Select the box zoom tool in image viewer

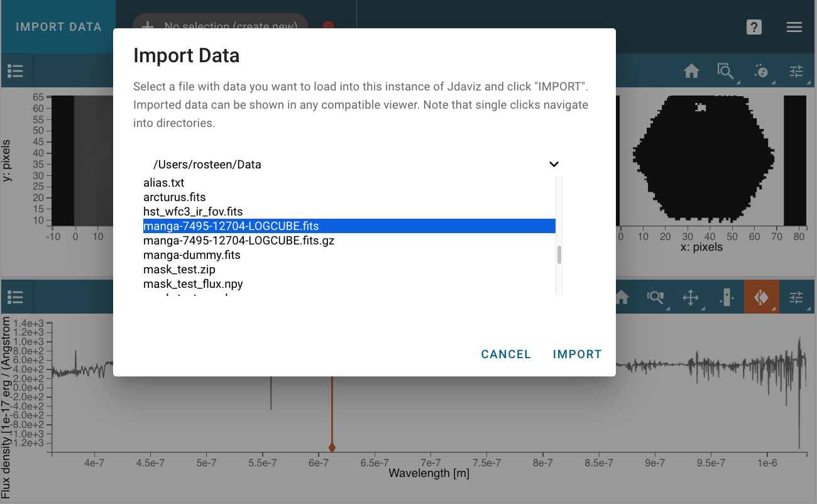[x=727, y=71]
